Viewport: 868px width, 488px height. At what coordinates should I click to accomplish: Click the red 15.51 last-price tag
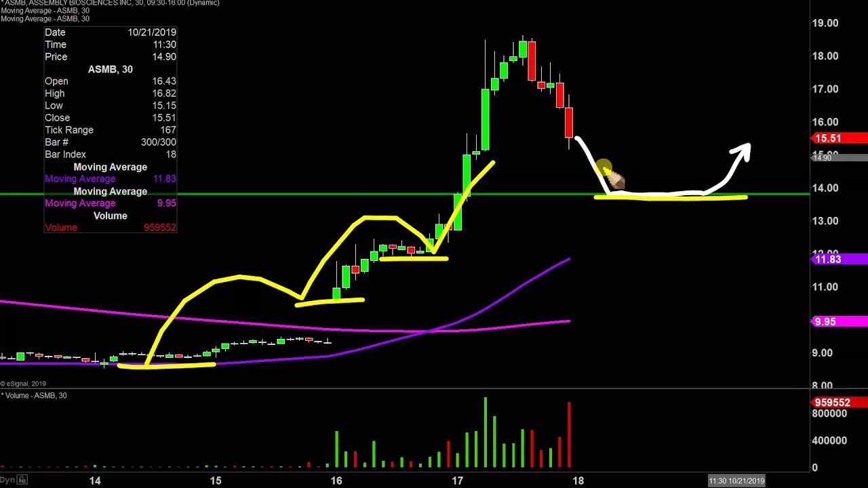[840, 138]
